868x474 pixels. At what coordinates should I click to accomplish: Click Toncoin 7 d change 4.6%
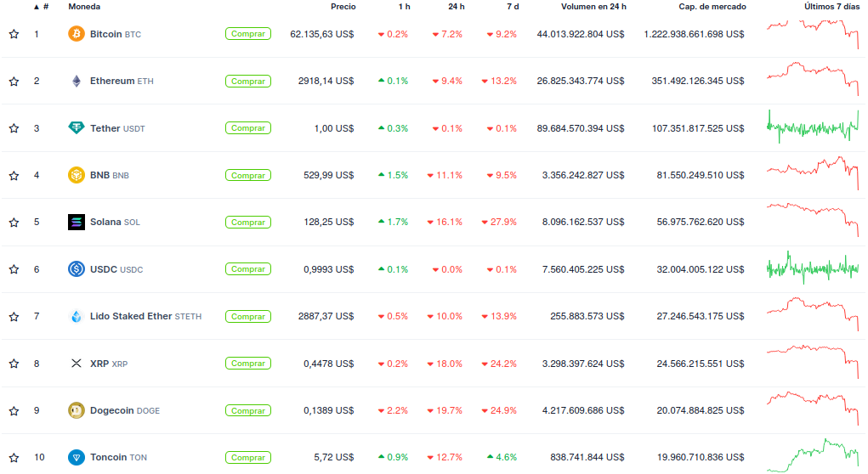502,457
